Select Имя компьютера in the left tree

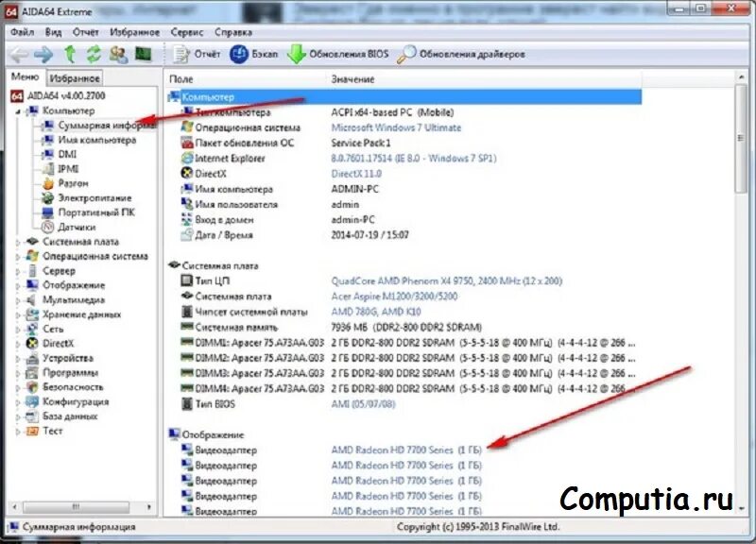(x=89, y=140)
